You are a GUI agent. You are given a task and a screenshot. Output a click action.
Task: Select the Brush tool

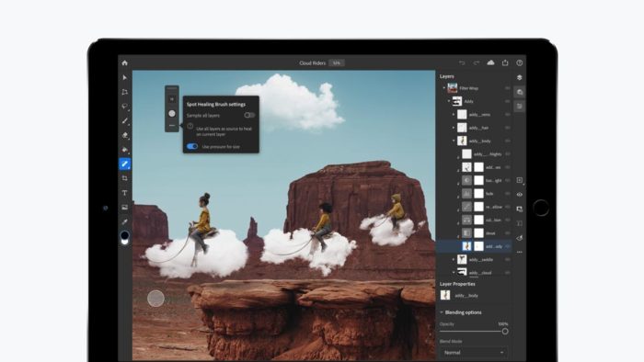[124, 120]
